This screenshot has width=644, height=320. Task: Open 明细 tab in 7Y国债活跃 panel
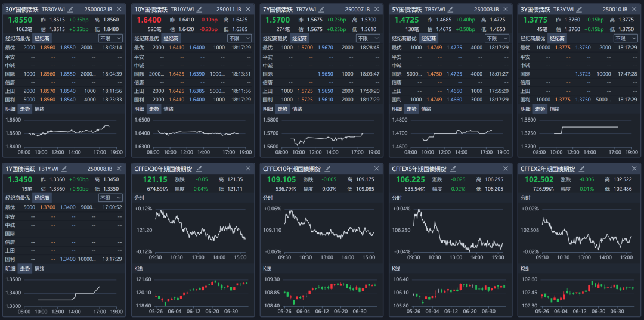[268, 109]
